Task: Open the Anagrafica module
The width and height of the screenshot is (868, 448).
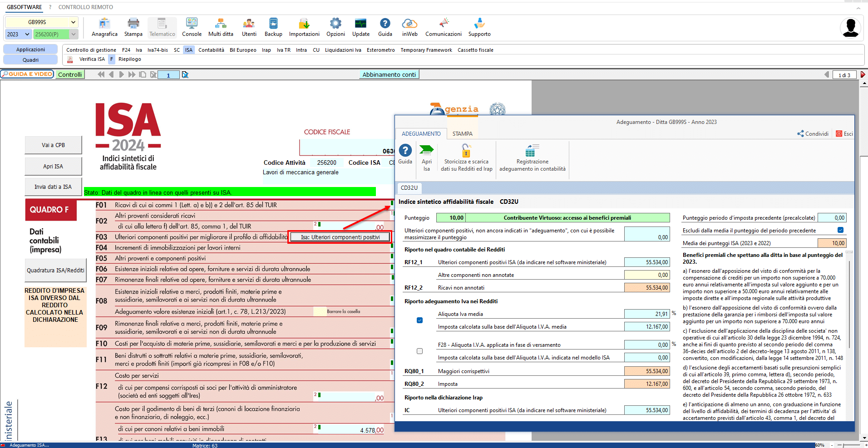Action: (x=104, y=27)
